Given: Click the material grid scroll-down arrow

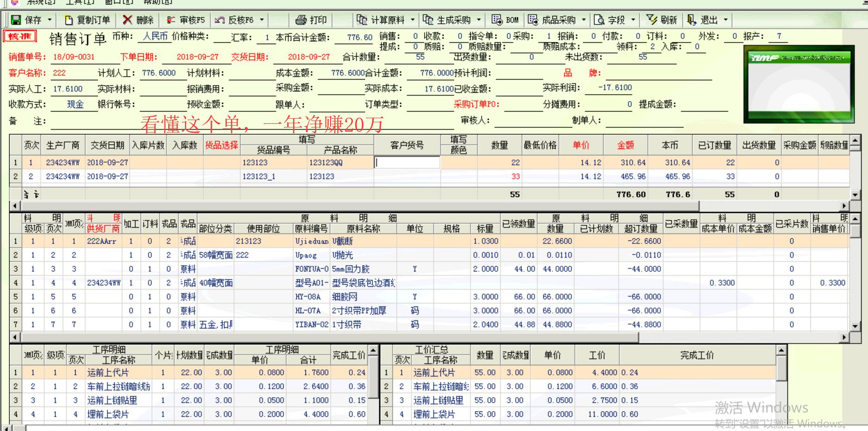Looking at the screenshot, I should click(x=855, y=326).
